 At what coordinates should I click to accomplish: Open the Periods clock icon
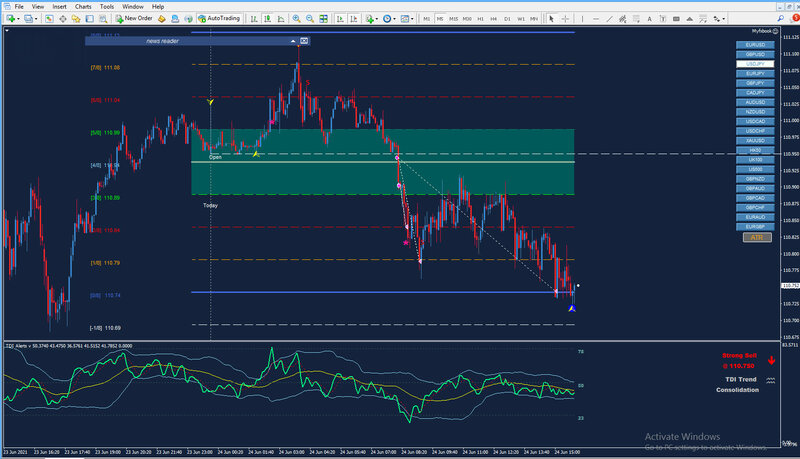(x=387, y=19)
